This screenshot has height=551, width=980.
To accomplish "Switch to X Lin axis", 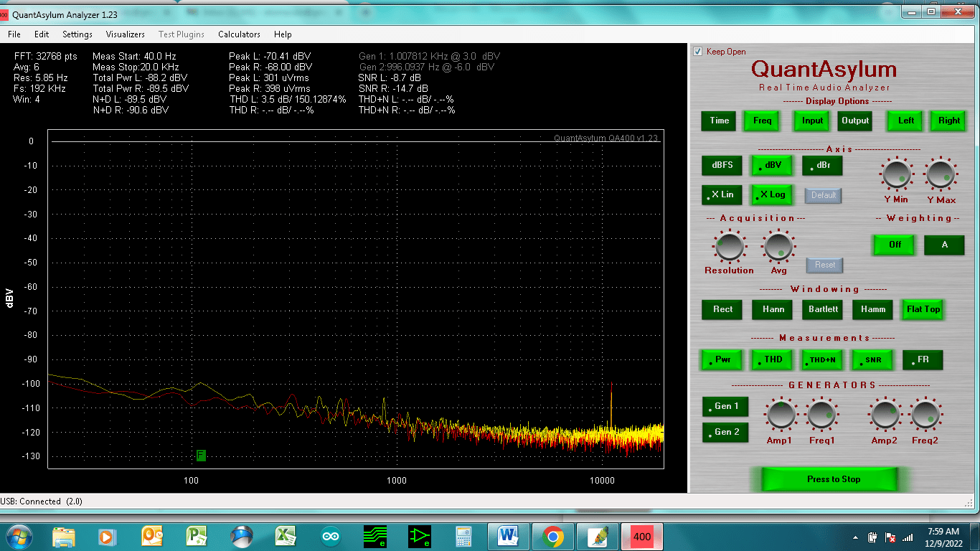I will pyautogui.click(x=722, y=194).
